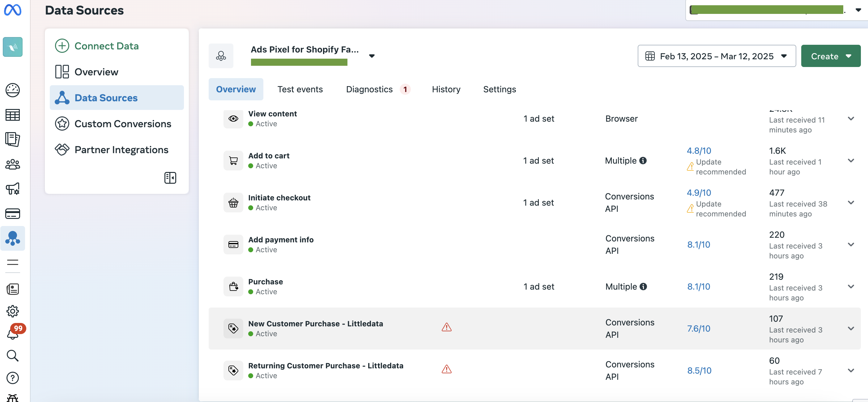Open the date range picker
868x402 pixels.
pos(717,56)
